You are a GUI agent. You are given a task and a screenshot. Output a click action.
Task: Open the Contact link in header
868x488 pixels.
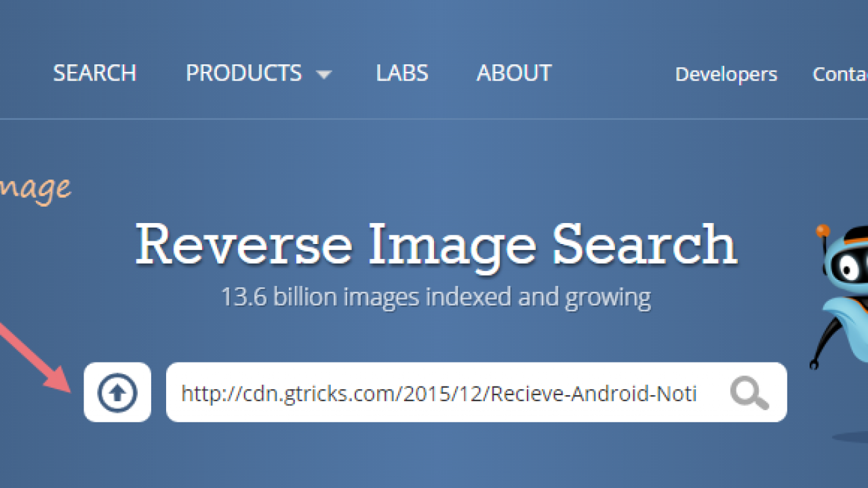click(x=840, y=74)
